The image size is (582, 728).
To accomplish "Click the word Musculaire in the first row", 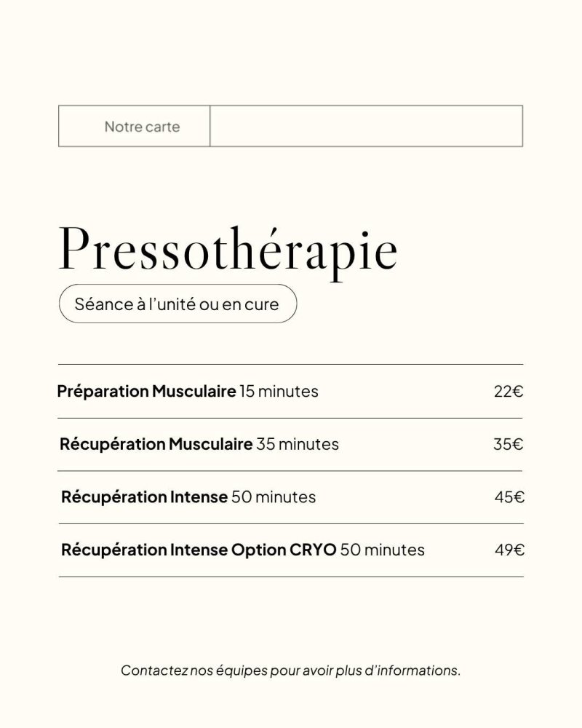I will coord(194,392).
